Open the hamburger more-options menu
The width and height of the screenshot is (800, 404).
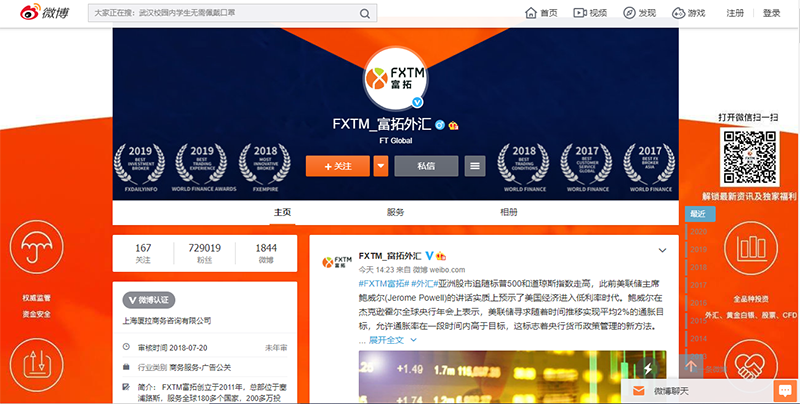pos(475,166)
